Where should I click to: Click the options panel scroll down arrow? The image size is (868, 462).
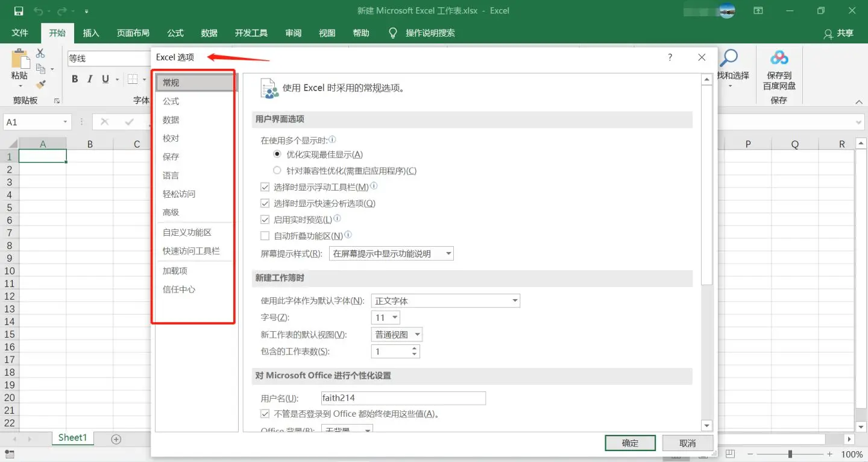click(708, 425)
